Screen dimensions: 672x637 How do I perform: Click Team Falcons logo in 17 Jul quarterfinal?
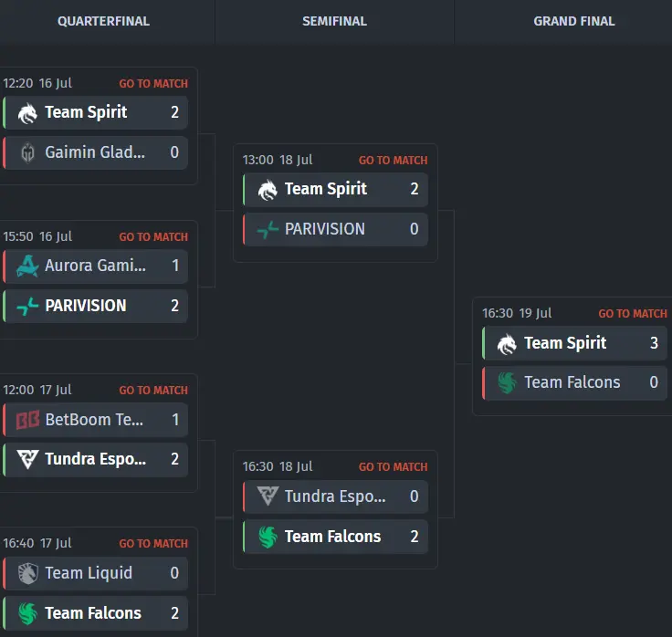pos(28,613)
